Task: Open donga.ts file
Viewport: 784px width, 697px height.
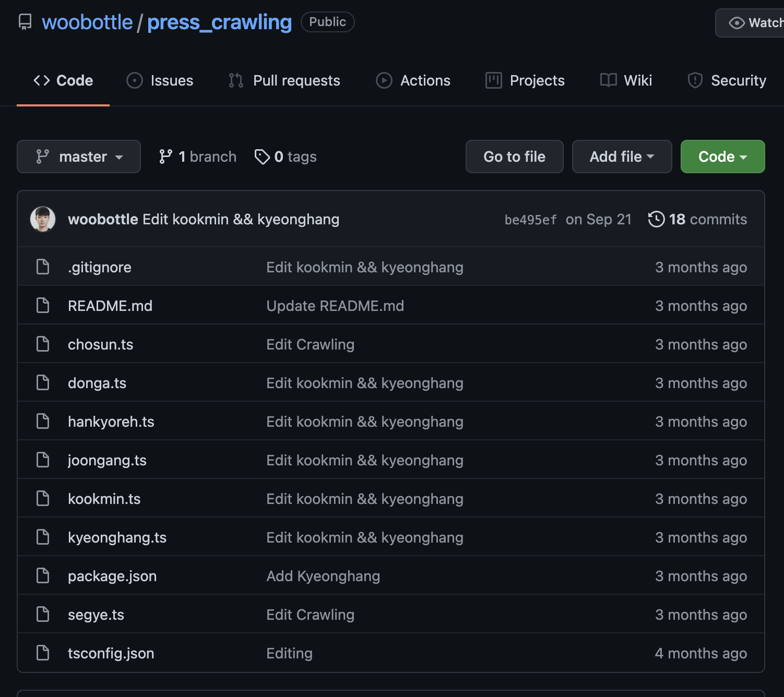Action: coord(97,383)
